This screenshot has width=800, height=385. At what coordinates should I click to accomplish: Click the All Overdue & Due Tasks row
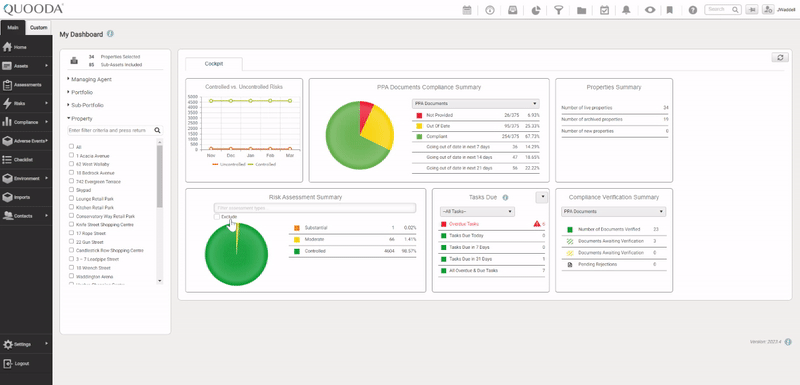click(492, 271)
